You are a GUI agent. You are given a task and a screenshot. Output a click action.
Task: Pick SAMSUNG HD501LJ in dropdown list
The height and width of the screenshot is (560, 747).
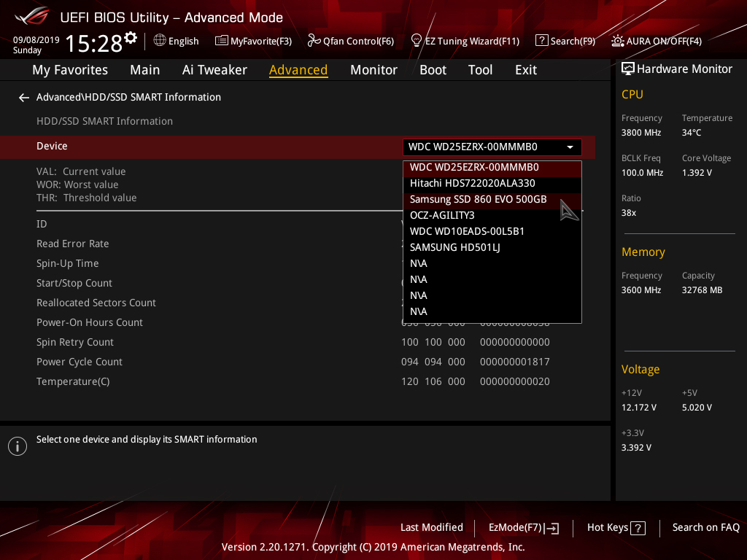(492, 248)
